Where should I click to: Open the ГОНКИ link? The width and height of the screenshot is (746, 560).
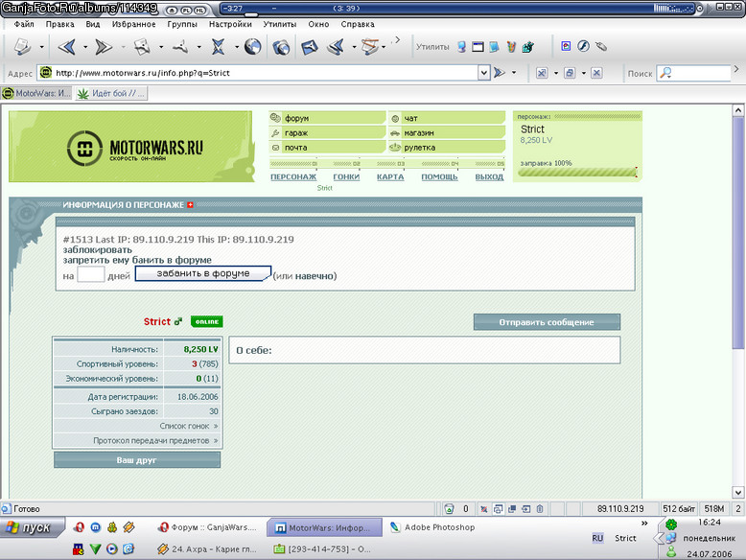[346, 177]
